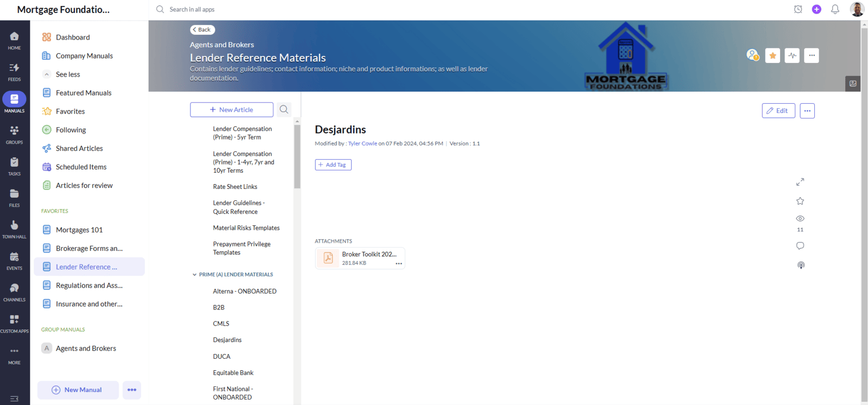Open Channels from the left rail
This screenshot has width=868, height=405.
pyautogui.click(x=14, y=292)
